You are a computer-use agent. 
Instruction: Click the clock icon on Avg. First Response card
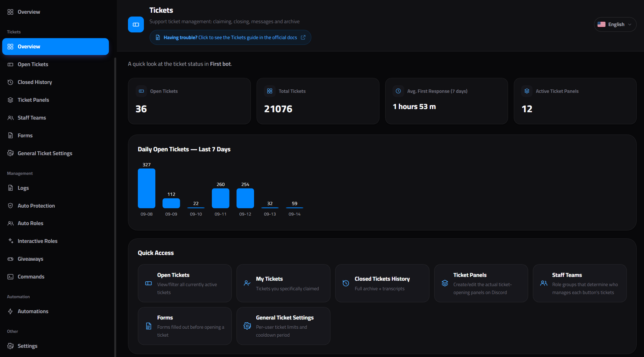(398, 91)
